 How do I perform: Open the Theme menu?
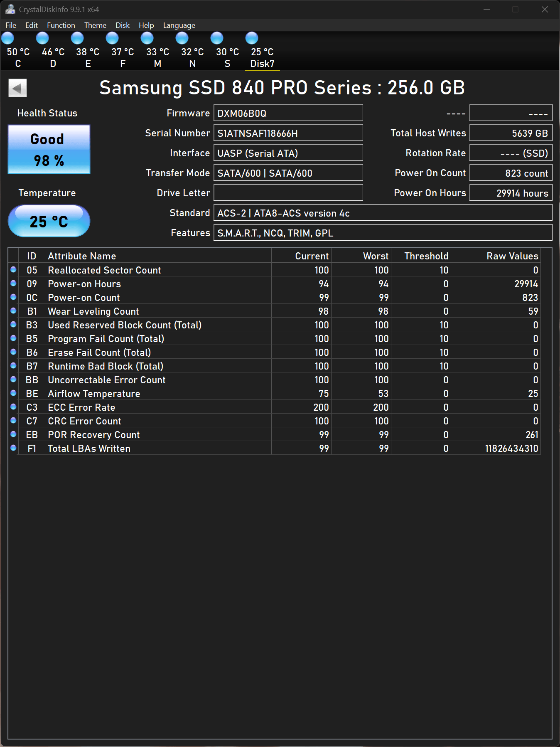point(95,25)
